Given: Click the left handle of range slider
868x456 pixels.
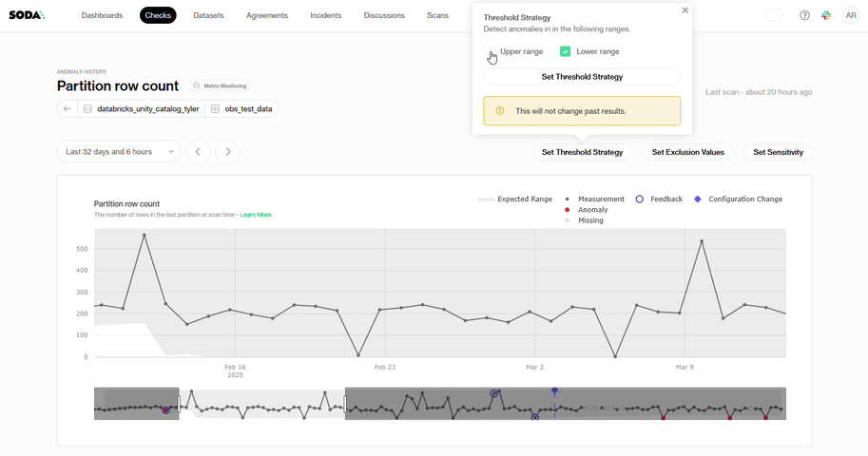Looking at the screenshot, I should 179,403.
